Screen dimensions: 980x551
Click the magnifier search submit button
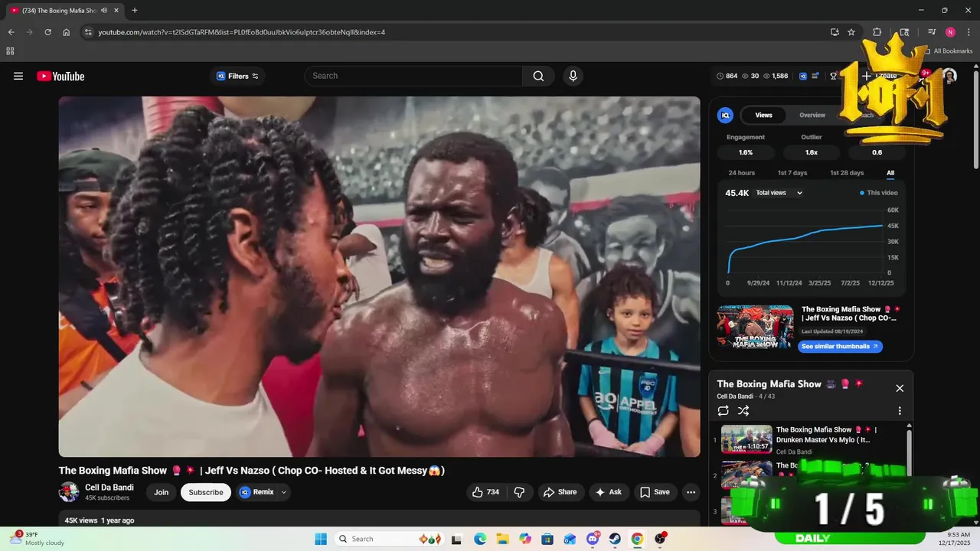pos(538,76)
